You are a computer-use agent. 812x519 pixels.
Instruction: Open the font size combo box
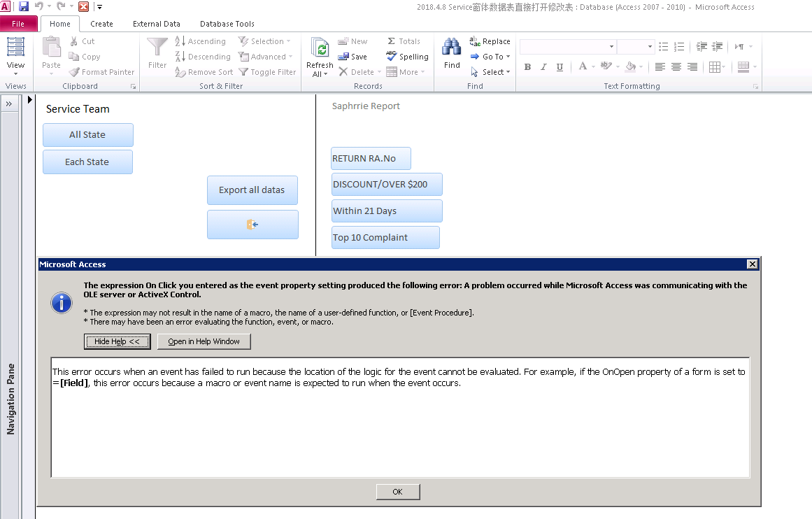[x=636, y=47]
